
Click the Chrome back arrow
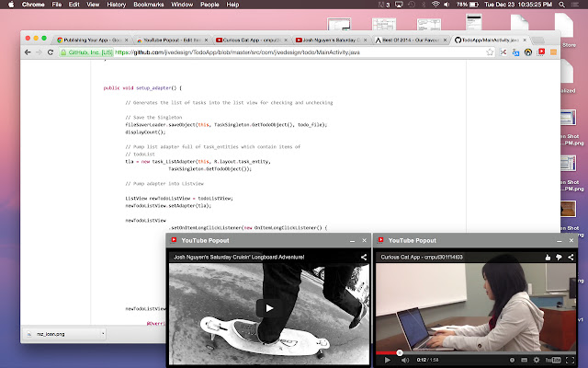(x=28, y=52)
